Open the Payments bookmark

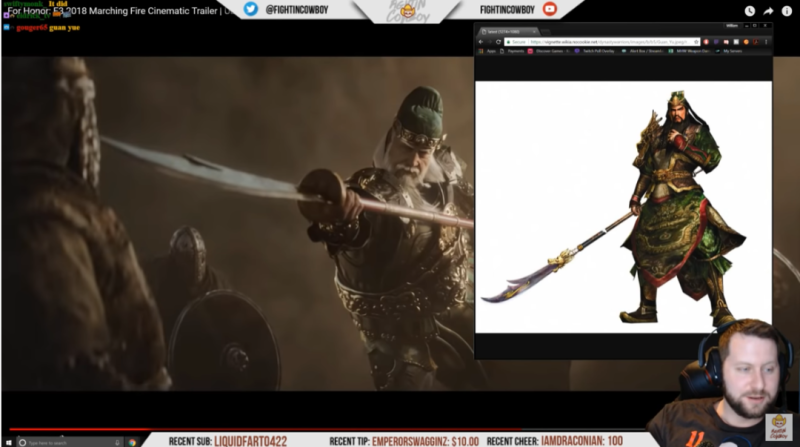tap(512, 51)
